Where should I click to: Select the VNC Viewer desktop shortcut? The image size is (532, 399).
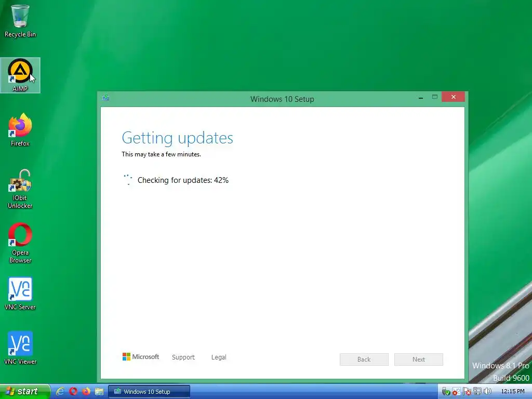[20, 348]
